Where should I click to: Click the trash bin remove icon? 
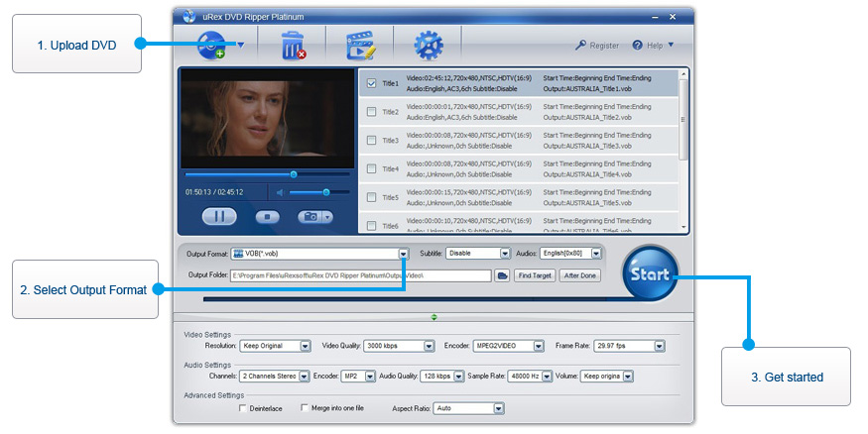pos(294,46)
